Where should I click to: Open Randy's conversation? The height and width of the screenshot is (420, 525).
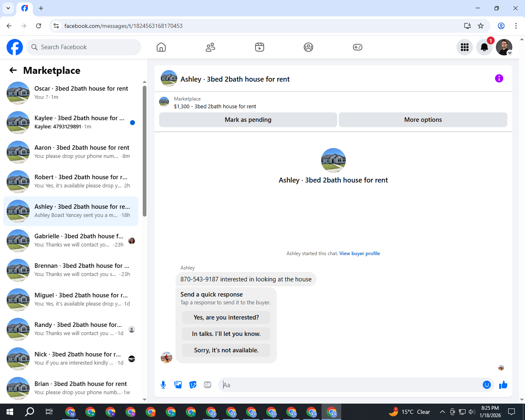[x=71, y=329]
